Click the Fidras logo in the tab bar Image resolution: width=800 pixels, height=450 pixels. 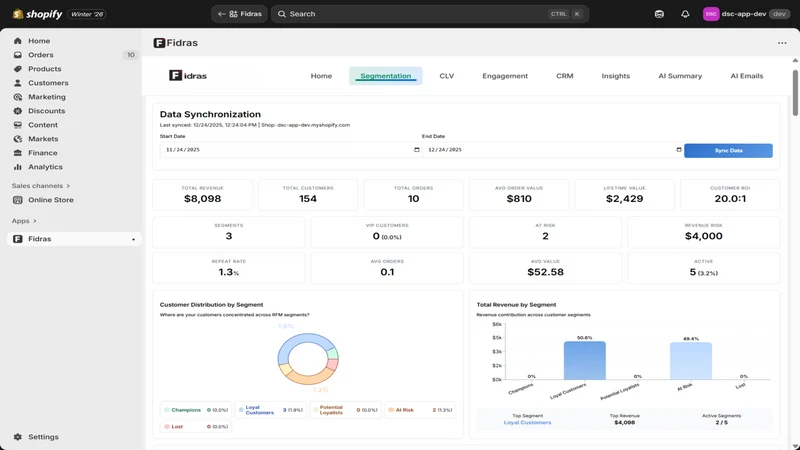click(188, 76)
